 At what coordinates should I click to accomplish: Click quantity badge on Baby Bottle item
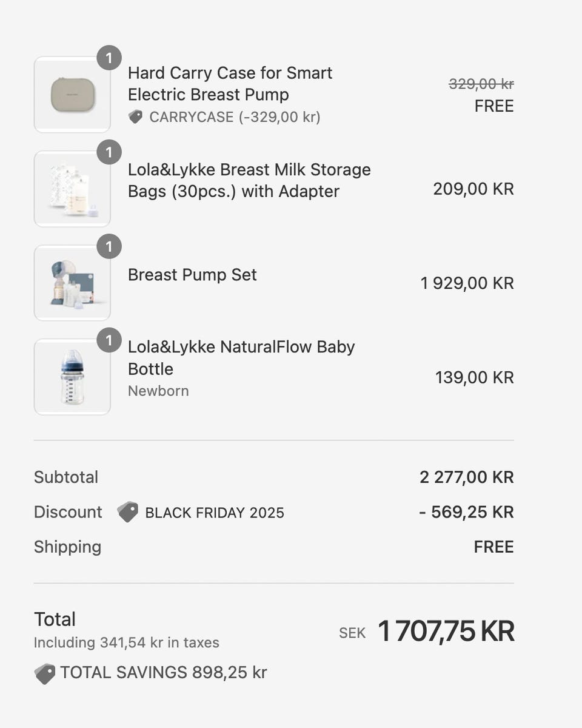tap(109, 340)
